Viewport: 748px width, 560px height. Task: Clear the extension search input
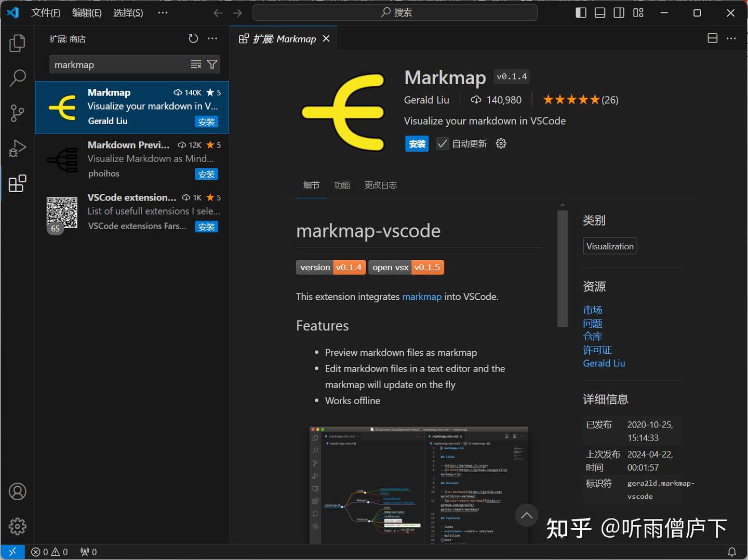coord(196,64)
